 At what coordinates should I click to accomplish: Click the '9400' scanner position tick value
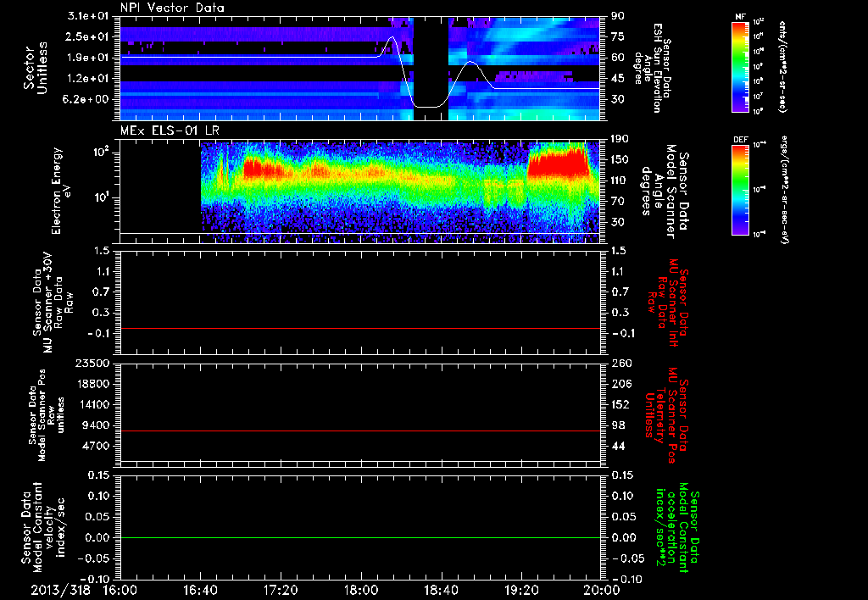coord(96,425)
